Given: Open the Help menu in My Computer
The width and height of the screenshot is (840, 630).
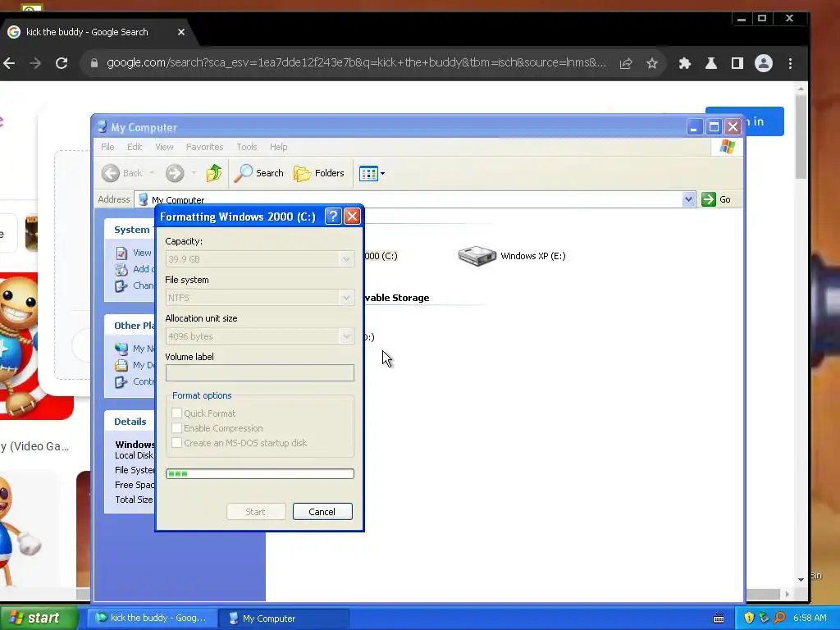Looking at the screenshot, I should 279,147.
